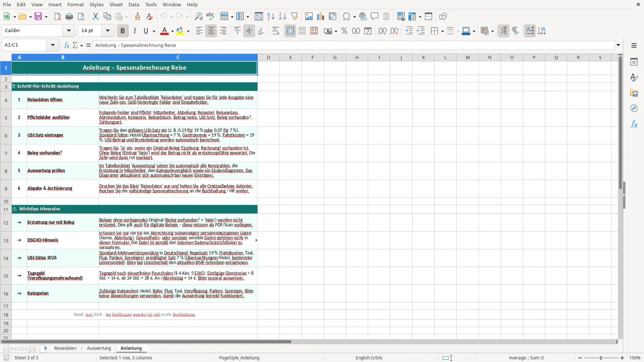Toggle Align Left
The width and height of the screenshot is (644, 362).
(x=200, y=31)
